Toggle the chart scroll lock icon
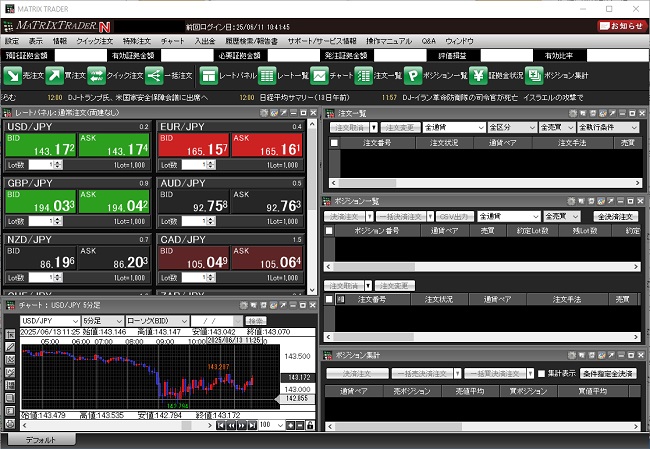Viewport: 650px width, 449px height. pos(310,425)
